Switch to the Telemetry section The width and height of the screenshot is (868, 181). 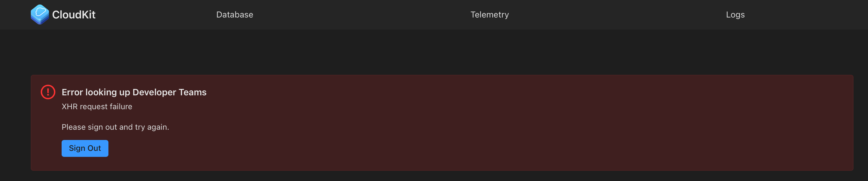tap(489, 15)
